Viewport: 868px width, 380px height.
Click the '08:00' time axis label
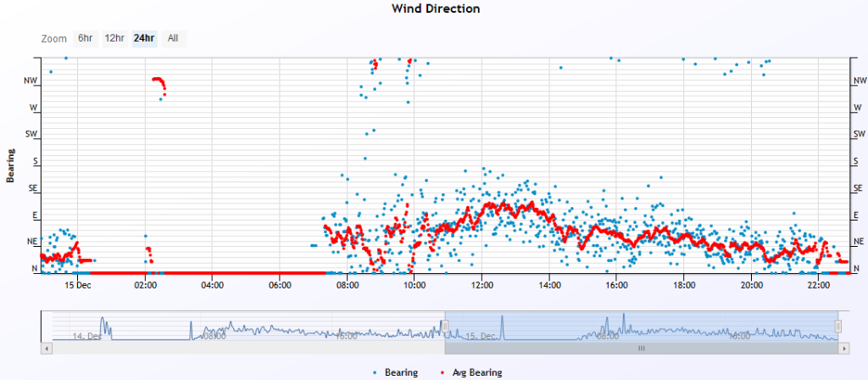tap(347, 285)
